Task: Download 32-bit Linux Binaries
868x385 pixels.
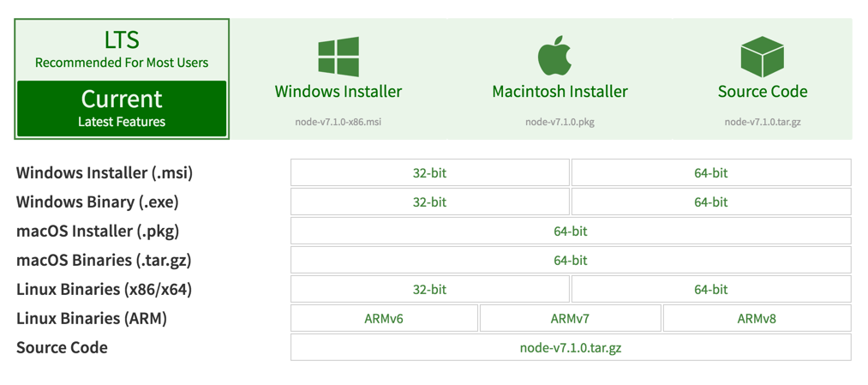Action: click(429, 289)
